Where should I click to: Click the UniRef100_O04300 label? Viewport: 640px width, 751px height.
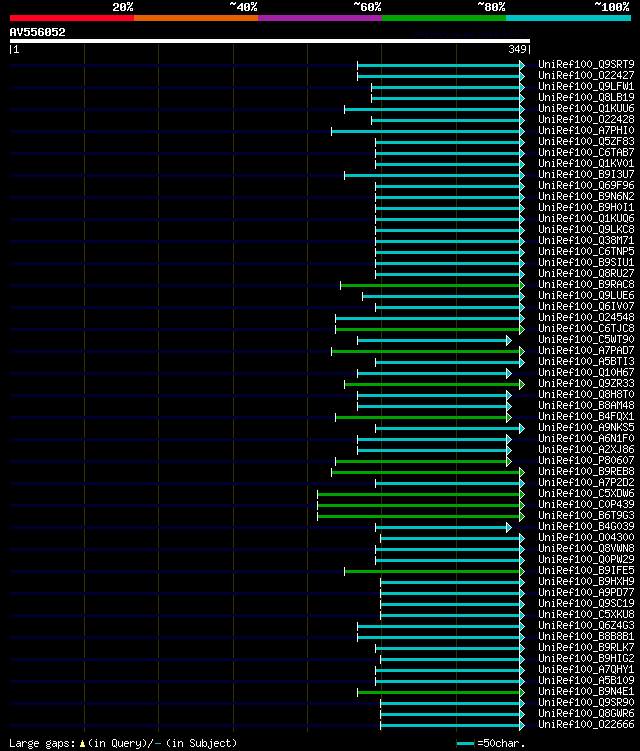586,538
